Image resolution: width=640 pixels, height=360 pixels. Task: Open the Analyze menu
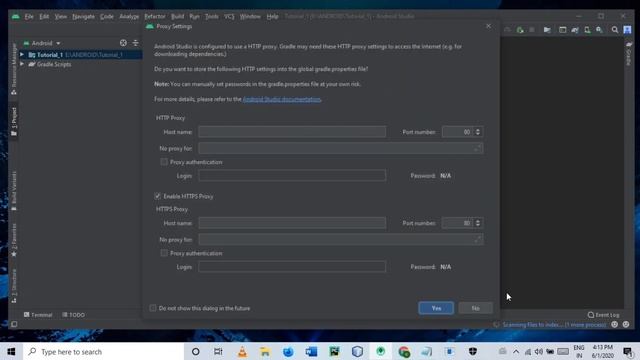click(129, 16)
